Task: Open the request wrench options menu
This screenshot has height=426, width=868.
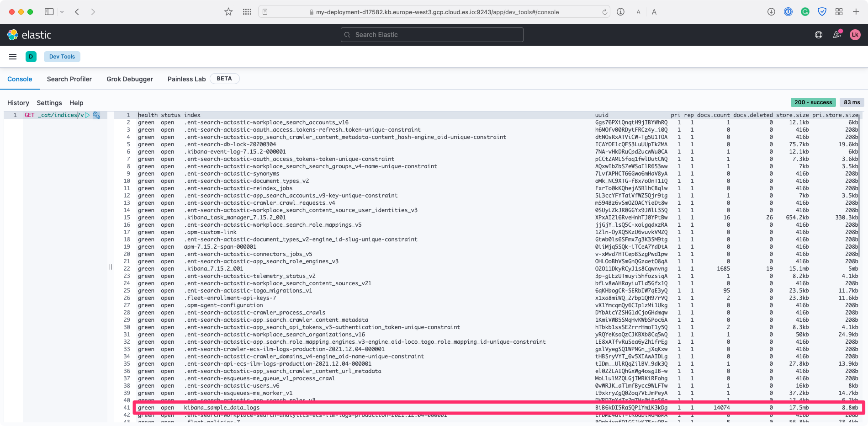Action: pos(96,115)
